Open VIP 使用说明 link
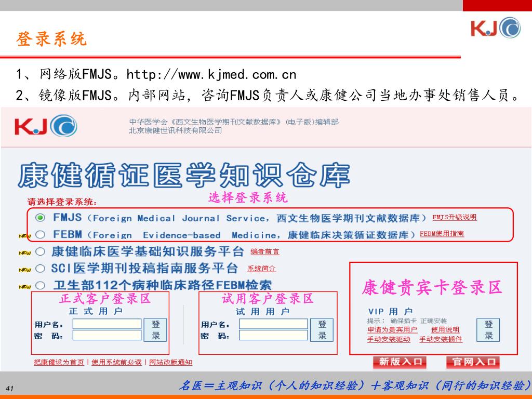532x399 pixels. tap(445, 330)
